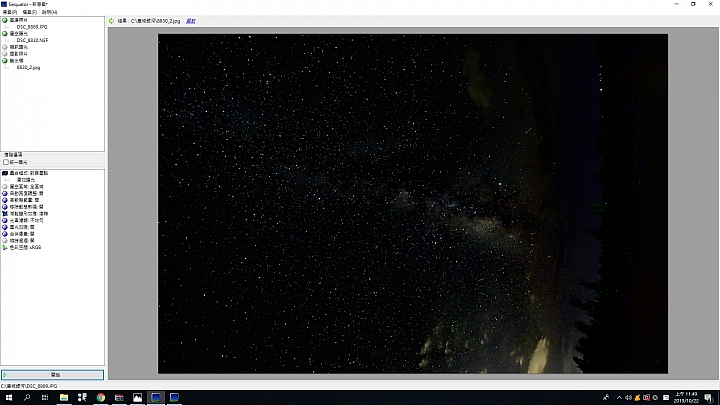Image resolution: width=720 pixels, height=405 pixels.
Task: Click the stacked Milky Way result image preview
Action: [x=413, y=203]
